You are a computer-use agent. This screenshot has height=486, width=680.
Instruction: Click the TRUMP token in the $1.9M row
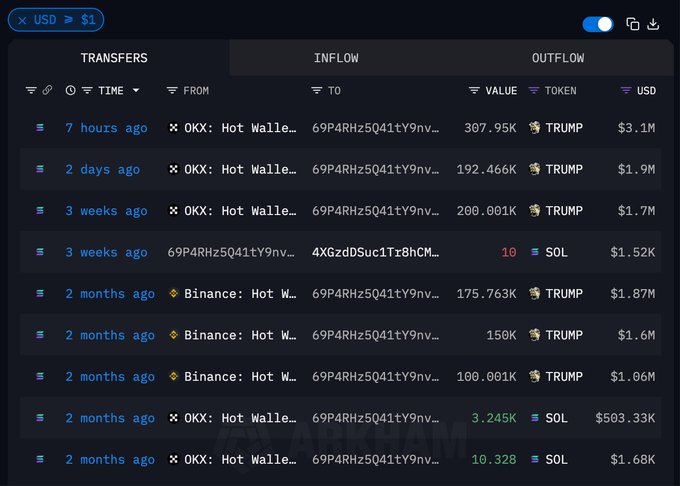pyautogui.click(x=564, y=169)
